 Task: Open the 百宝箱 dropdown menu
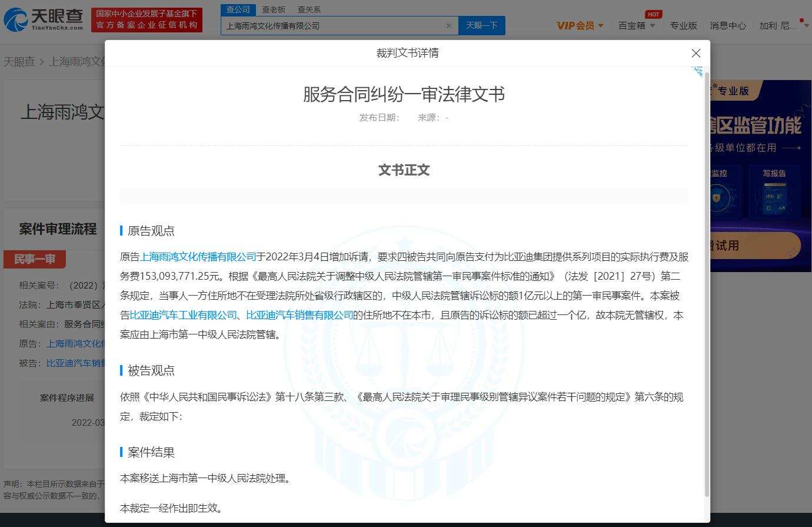click(x=637, y=25)
